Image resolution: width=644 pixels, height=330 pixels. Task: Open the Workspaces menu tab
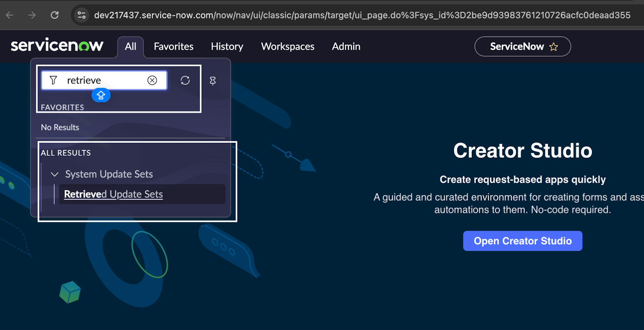(288, 46)
